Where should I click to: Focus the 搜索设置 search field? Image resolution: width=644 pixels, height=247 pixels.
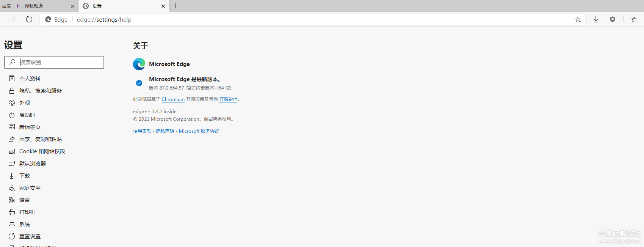click(54, 62)
